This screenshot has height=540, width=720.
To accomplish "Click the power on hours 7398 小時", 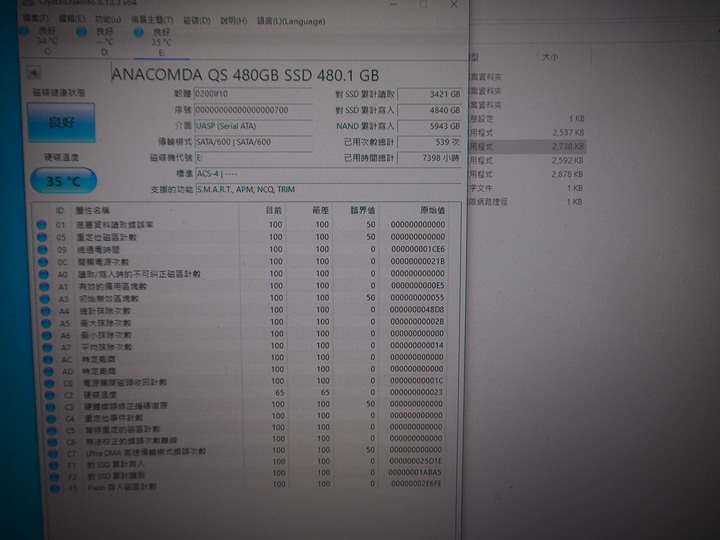I will coord(429,158).
